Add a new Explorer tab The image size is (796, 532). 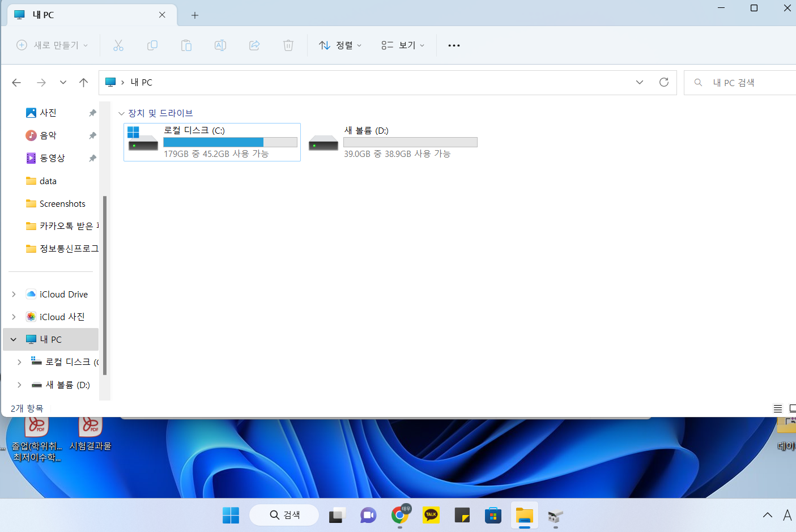[195, 15]
